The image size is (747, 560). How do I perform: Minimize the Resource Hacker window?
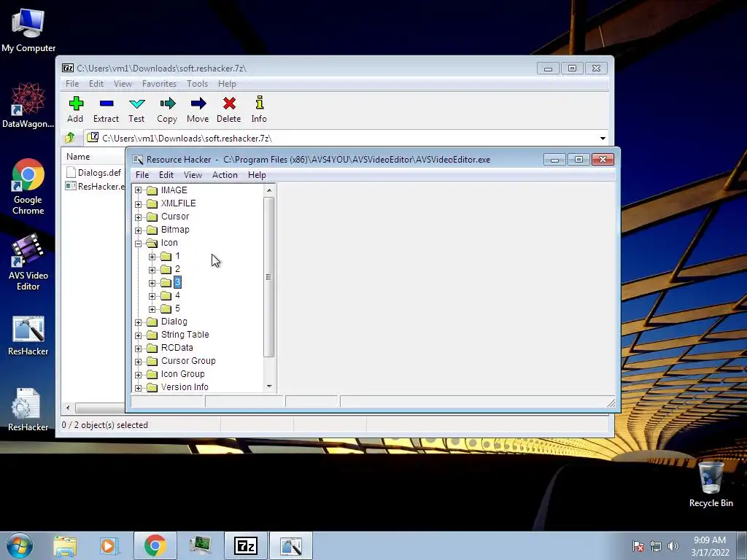(x=554, y=160)
